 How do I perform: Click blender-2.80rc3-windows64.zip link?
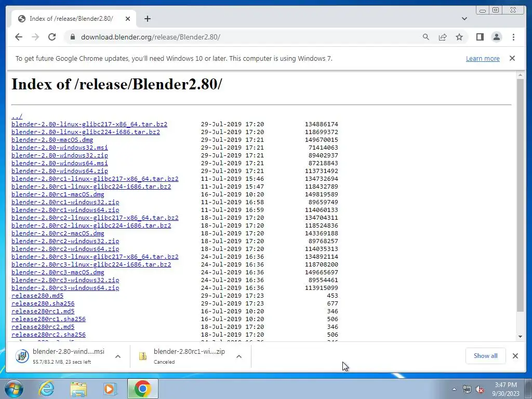click(65, 288)
